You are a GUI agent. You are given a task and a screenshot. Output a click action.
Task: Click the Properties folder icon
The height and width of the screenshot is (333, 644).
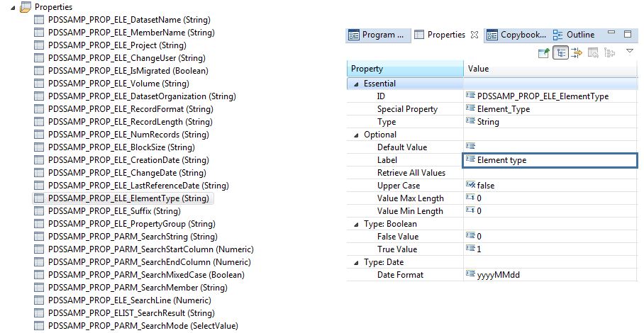point(26,7)
